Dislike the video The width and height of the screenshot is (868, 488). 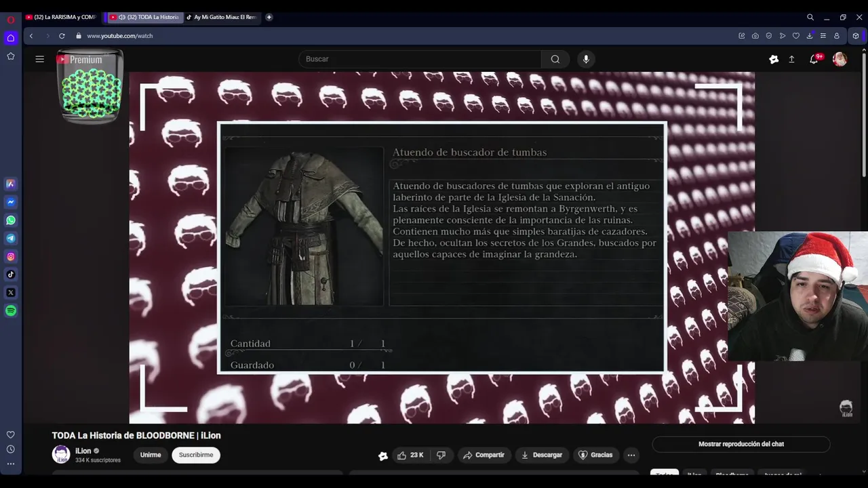(x=441, y=455)
